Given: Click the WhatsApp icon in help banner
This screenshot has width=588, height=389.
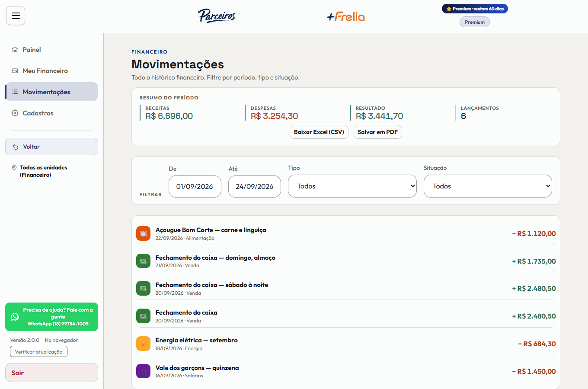Looking at the screenshot, I should (15, 317).
